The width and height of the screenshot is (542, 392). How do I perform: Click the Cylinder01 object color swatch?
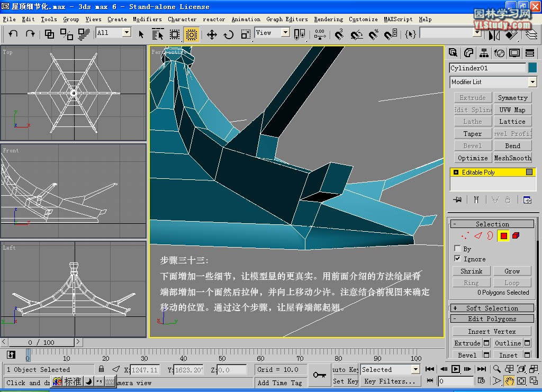[x=532, y=68]
